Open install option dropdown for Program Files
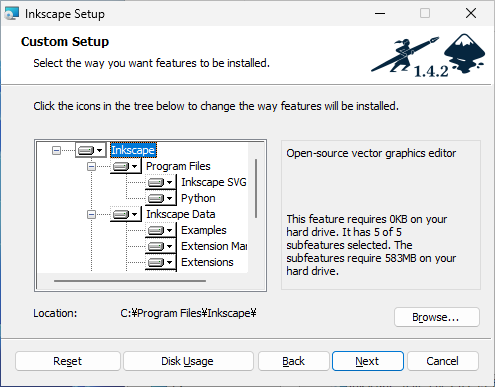This screenshot has height=387, width=495. pos(126,166)
